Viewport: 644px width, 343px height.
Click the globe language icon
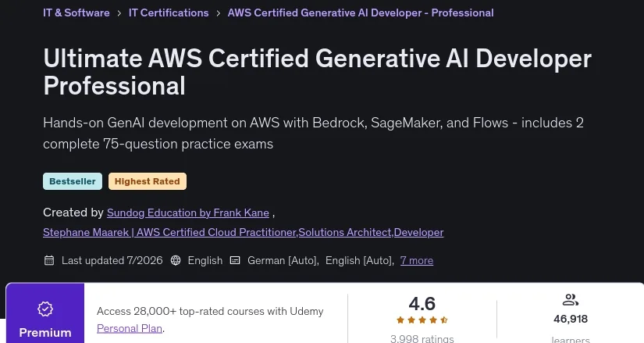[176, 260]
